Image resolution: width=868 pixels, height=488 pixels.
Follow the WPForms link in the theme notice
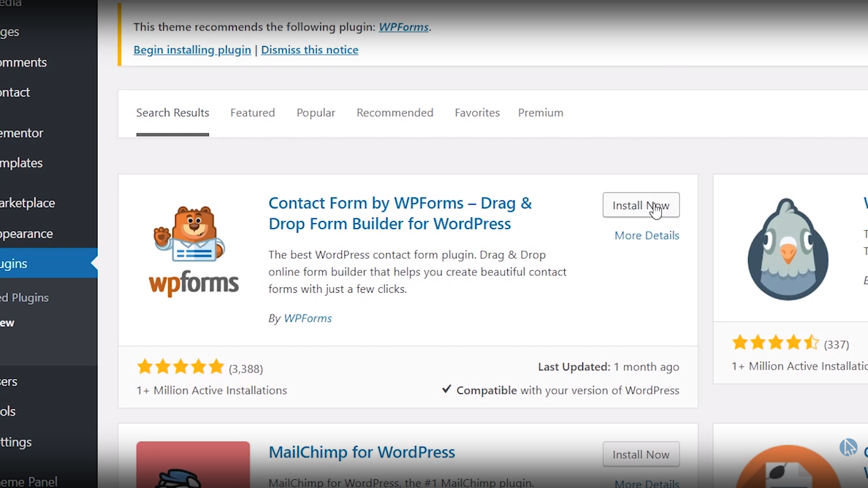(x=404, y=27)
